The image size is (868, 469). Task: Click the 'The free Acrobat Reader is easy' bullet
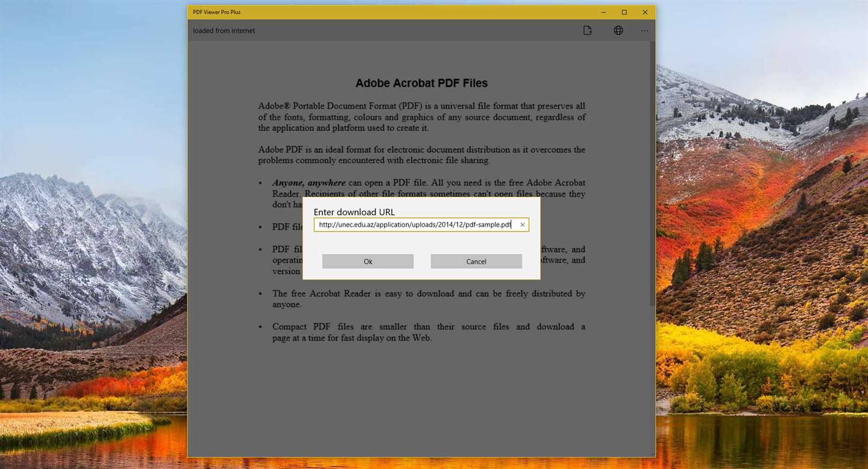(x=429, y=299)
